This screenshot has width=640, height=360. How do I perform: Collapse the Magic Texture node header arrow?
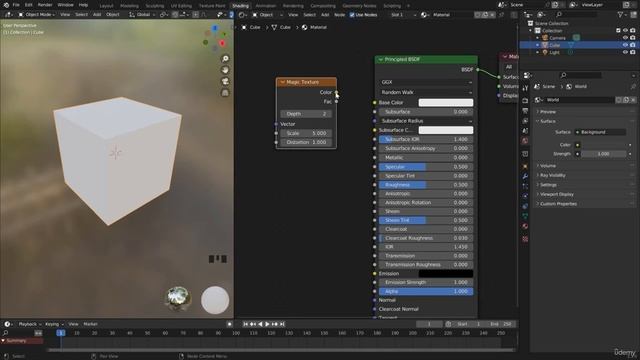coord(282,82)
